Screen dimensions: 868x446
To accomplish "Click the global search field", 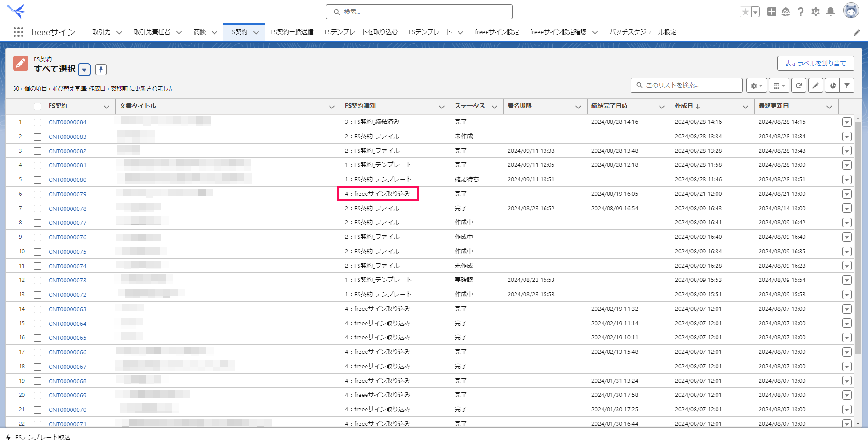I will 419,12.
